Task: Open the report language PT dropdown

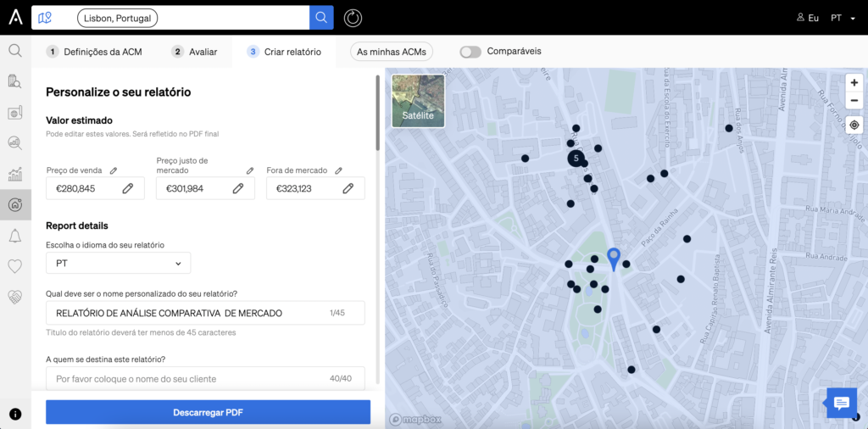Action: [119, 263]
